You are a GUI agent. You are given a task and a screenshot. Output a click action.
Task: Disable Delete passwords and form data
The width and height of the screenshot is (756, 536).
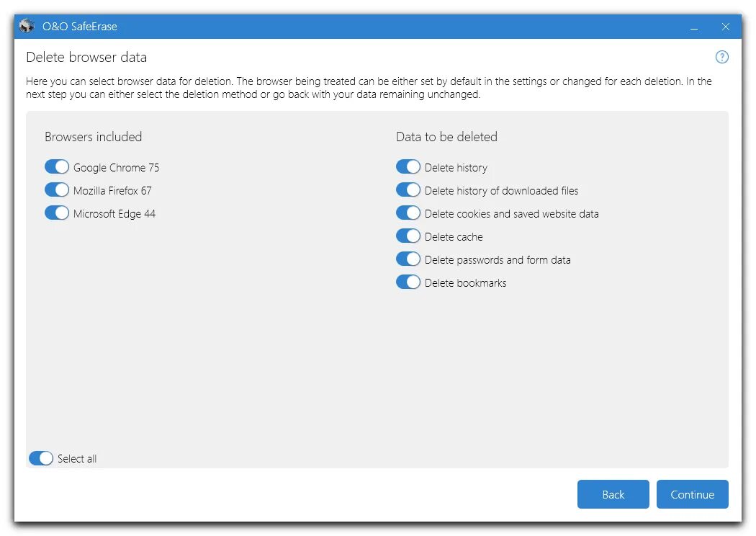pyautogui.click(x=408, y=259)
